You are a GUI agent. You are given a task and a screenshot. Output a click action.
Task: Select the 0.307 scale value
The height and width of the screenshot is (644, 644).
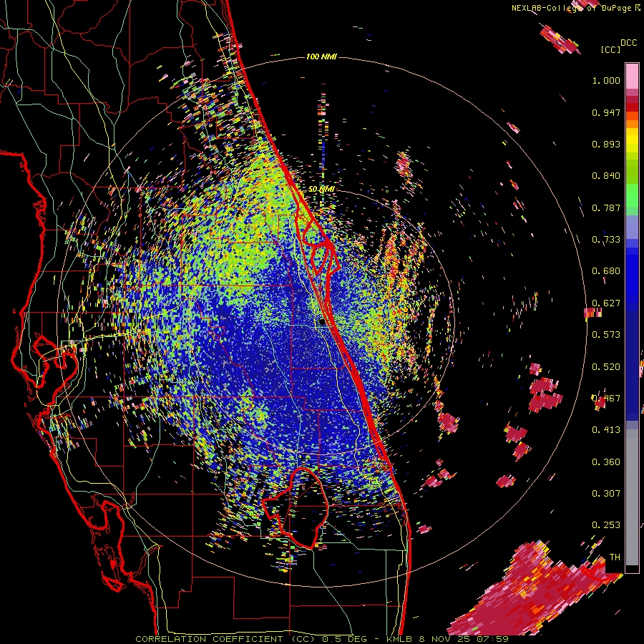click(606, 494)
